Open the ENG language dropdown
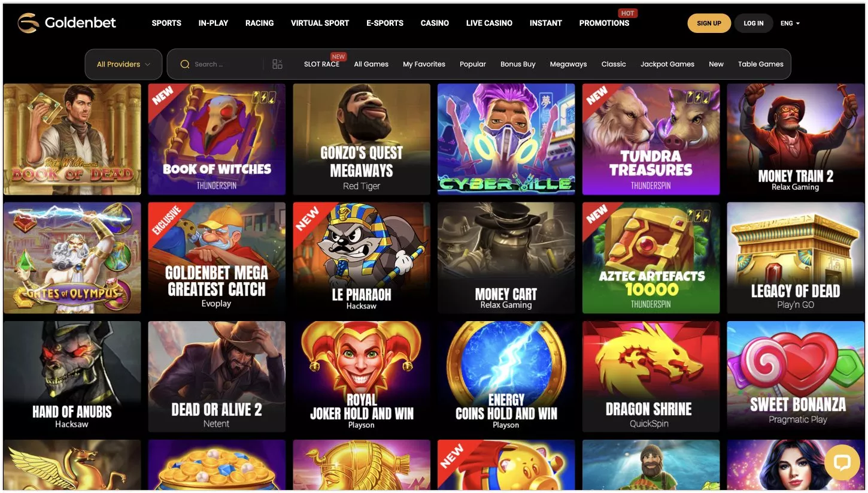 [790, 23]
